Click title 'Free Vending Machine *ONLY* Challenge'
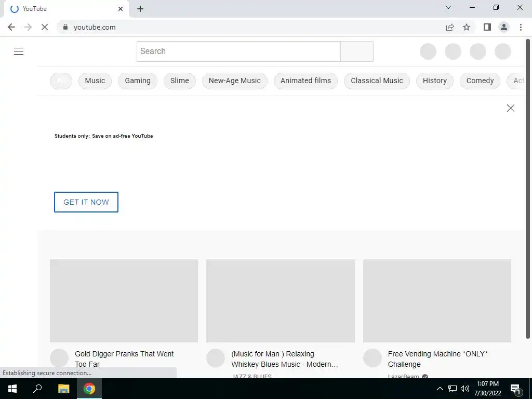The width and height of the screenshot is (532, 399). [x=437, y=359]
